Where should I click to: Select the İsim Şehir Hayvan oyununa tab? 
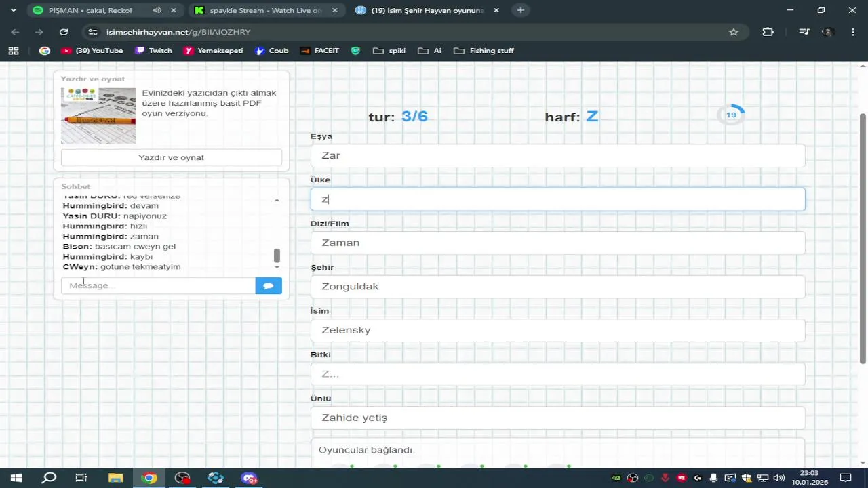(427, 10)
